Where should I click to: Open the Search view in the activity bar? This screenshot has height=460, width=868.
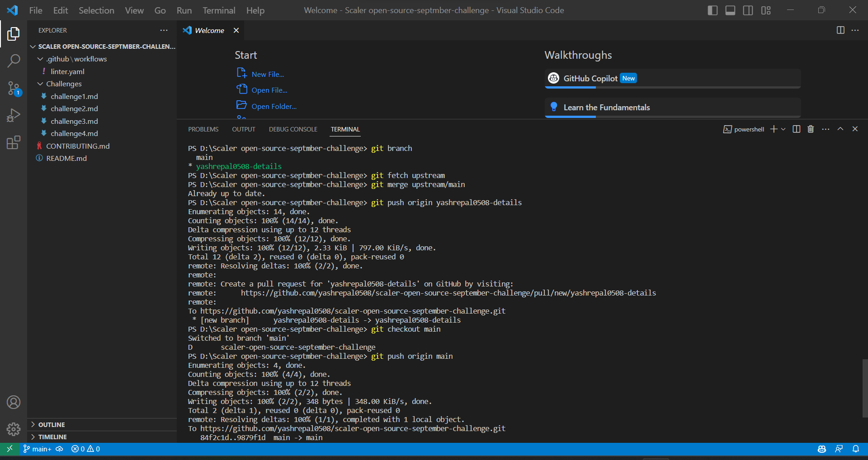click(14, 61)
